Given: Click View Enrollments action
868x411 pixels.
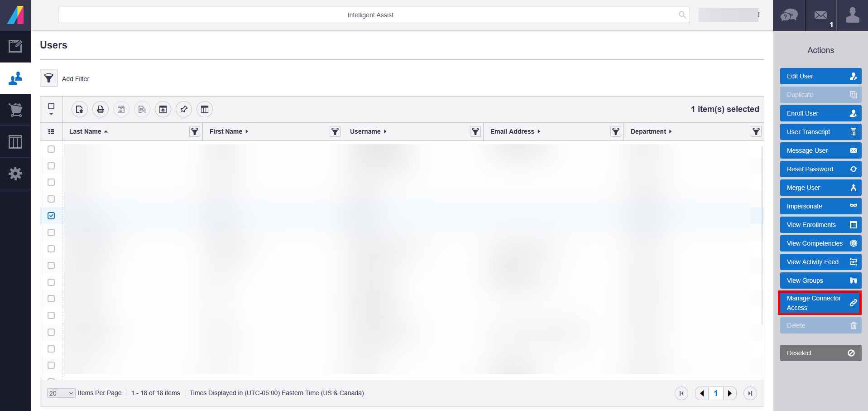Looking at the screenshot, I should click(x=820, y=225).
